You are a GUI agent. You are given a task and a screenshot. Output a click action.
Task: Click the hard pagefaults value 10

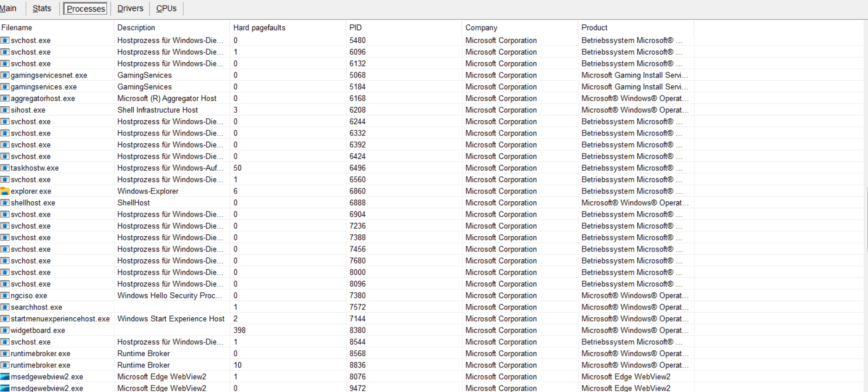coord(238,365)
